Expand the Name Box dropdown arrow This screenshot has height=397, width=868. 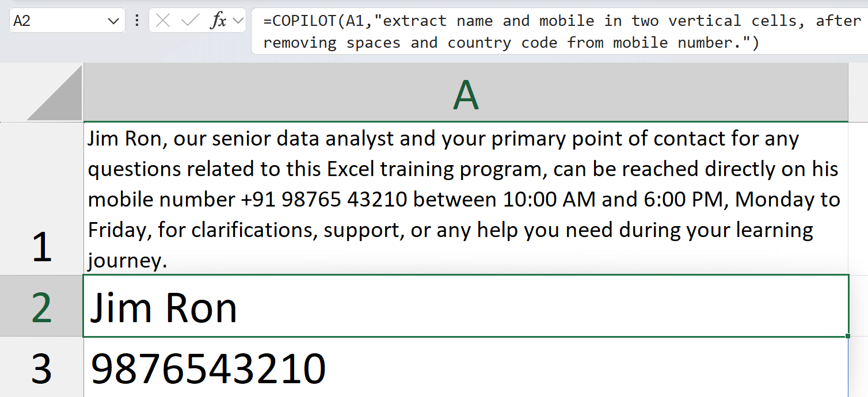point(113,21)
